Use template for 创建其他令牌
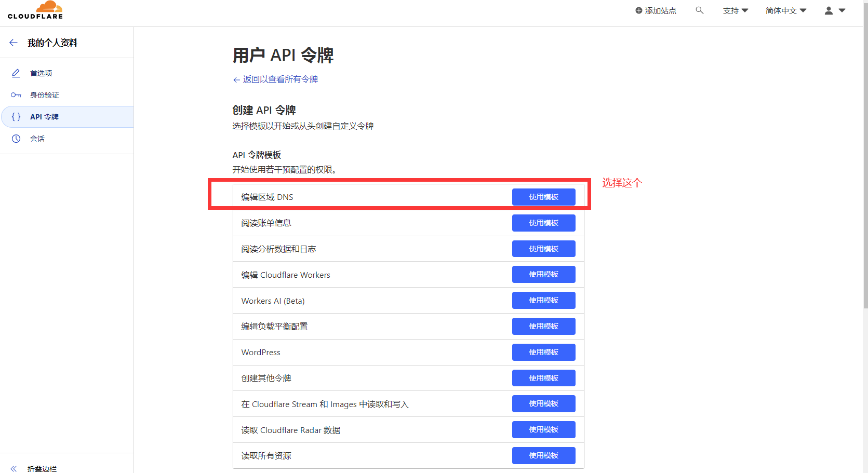 543,378
